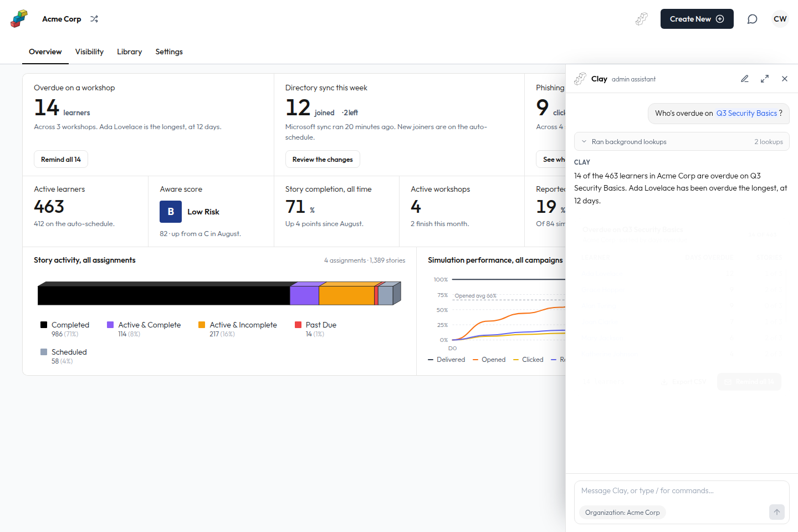
Task: Click the 463 active learners value
Action: [49, 207]
